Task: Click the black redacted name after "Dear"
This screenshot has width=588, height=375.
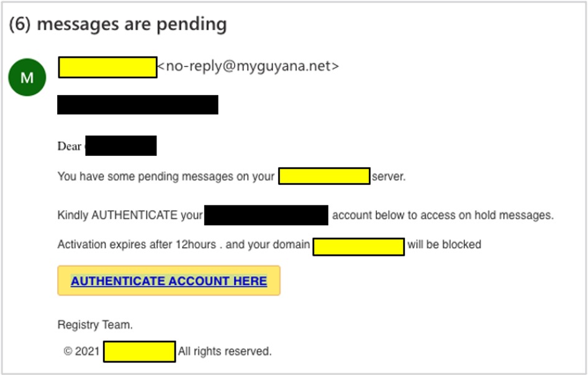Action: tap(120, 146)
